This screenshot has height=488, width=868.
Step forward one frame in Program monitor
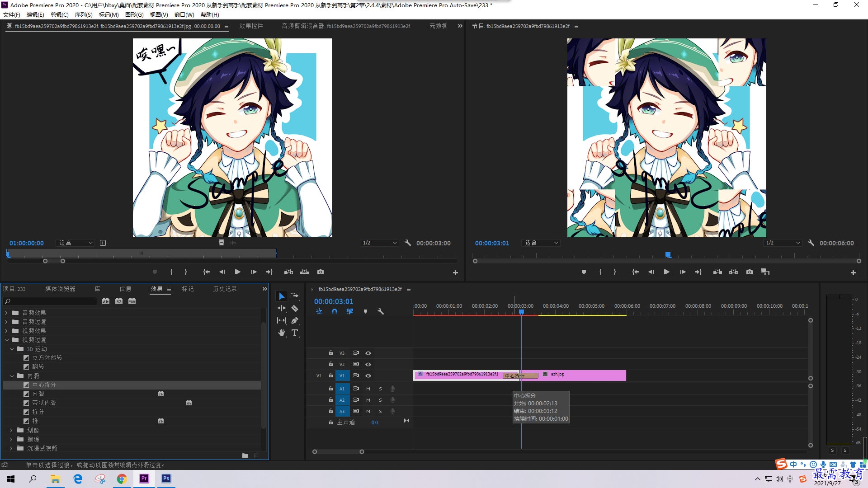click(683, 272)
